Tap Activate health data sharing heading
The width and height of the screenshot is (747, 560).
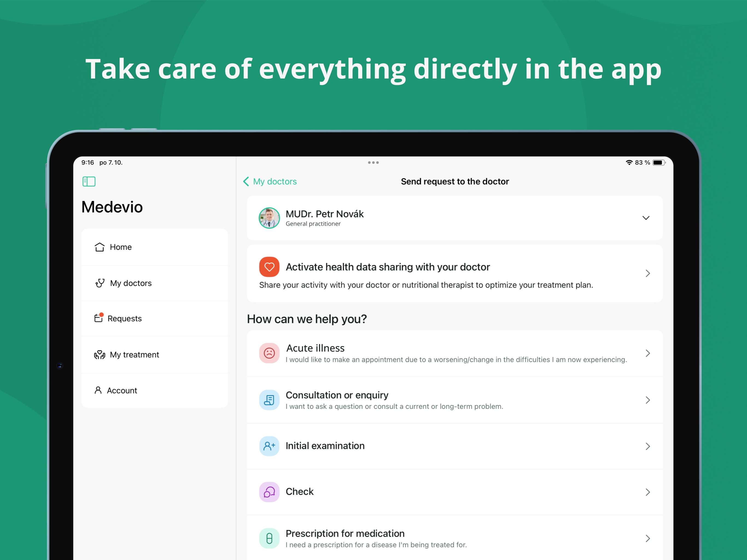388,267
